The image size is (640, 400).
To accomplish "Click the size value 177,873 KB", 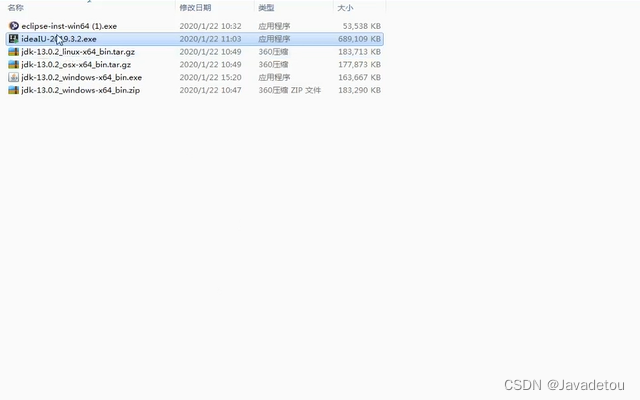I will [359, 64].
